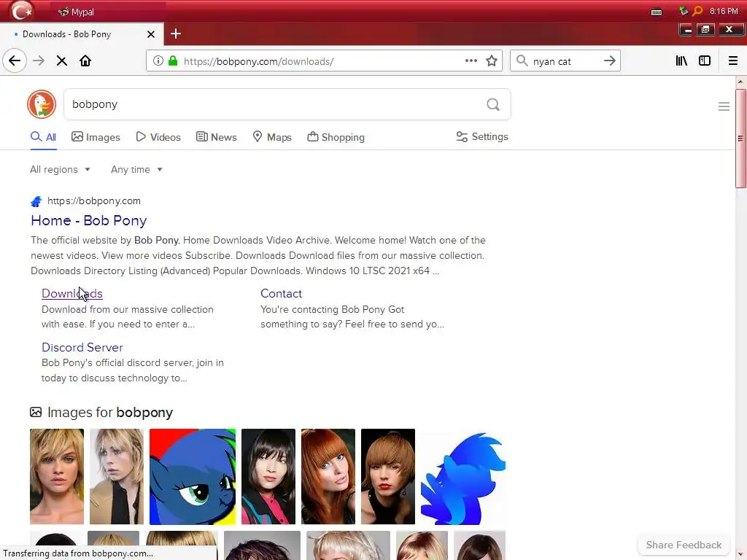Click the on-screen keyboard tray icon
The image size is (747, 560).
coord(657,12)
